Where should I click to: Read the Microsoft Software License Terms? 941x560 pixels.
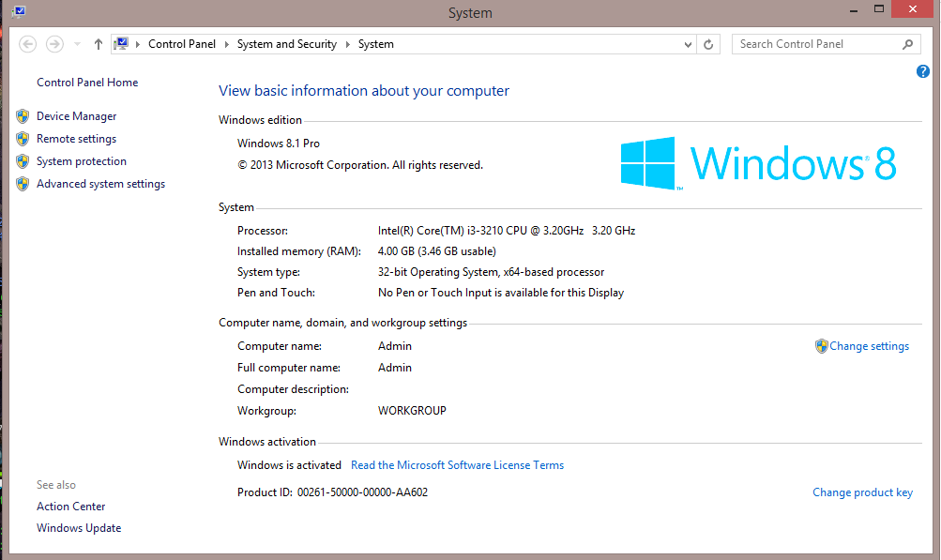tap(457, 465)
